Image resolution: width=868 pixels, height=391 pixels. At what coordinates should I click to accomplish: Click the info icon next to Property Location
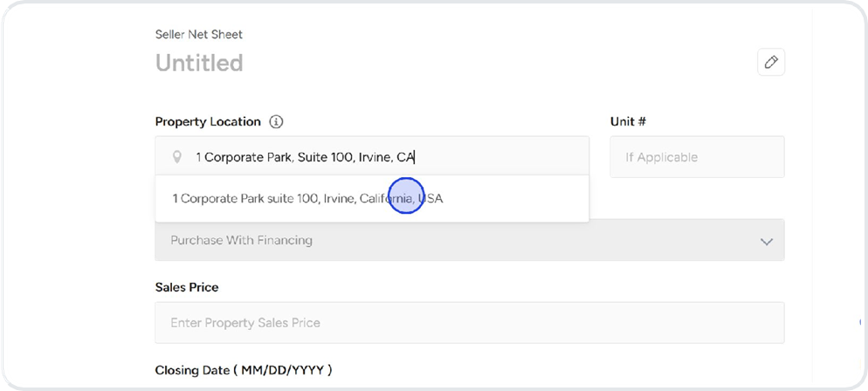276,122
